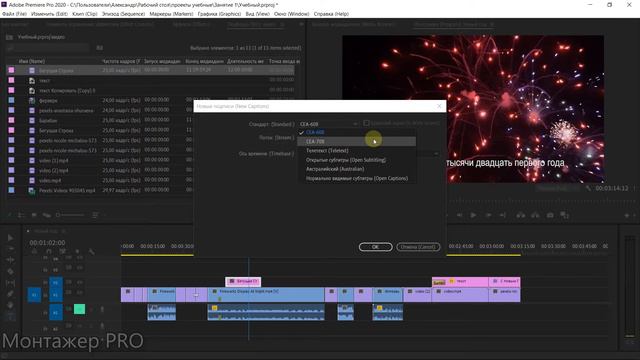The width and height of the screenshot is (640, 360).
Task: Select the Ripple Edit tool
Action: tap(10, 260)
